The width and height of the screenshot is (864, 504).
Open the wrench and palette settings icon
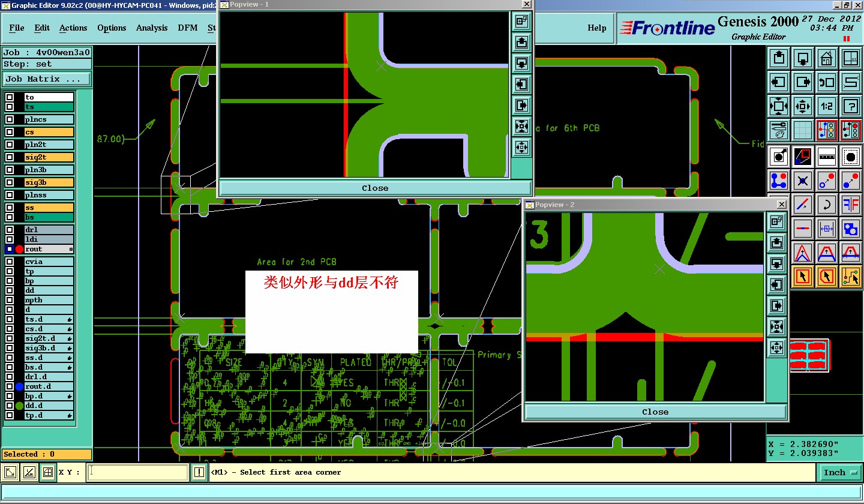tap(779, 130)
